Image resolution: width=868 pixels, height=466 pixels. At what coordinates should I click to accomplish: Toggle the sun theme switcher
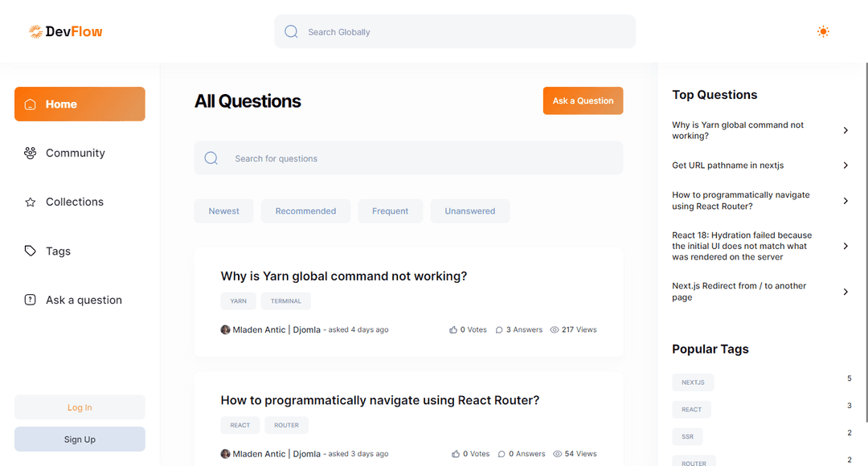823,31
